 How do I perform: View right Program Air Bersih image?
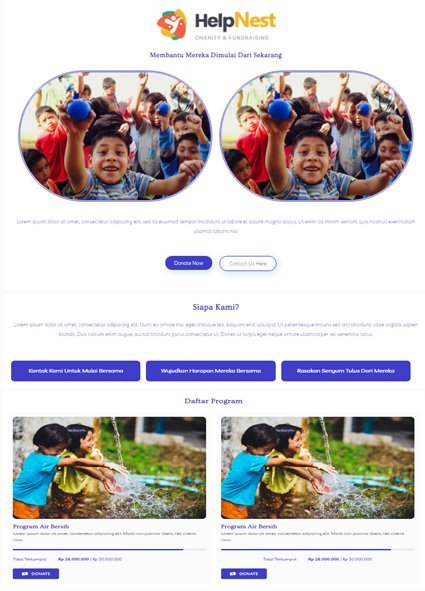(x=318, y=467)
